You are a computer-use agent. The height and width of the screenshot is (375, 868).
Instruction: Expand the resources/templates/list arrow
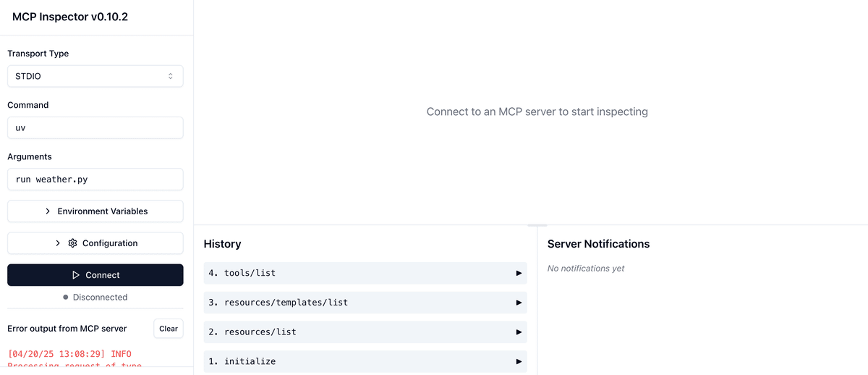point(519,303)
